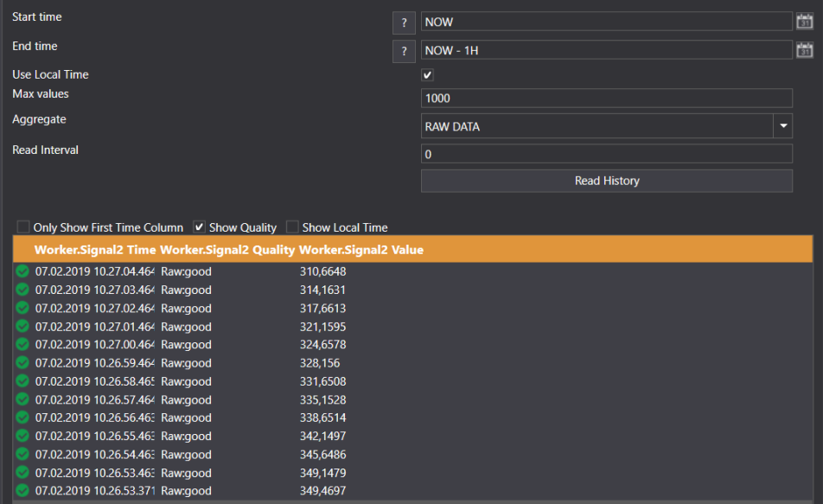
Task: Disable the Show Quality checkbox
Action: click(x=200, y=227)
